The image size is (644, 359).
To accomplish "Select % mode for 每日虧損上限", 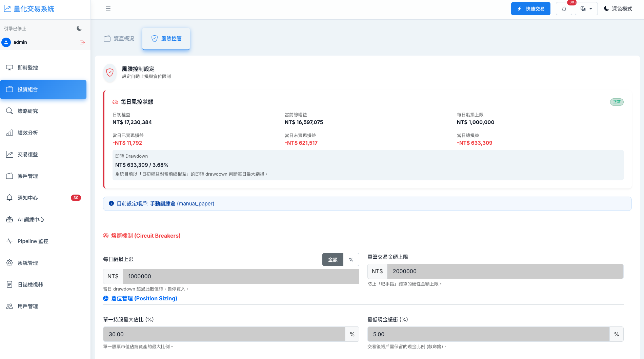I will pyautogui.click(x=351, y=260).
